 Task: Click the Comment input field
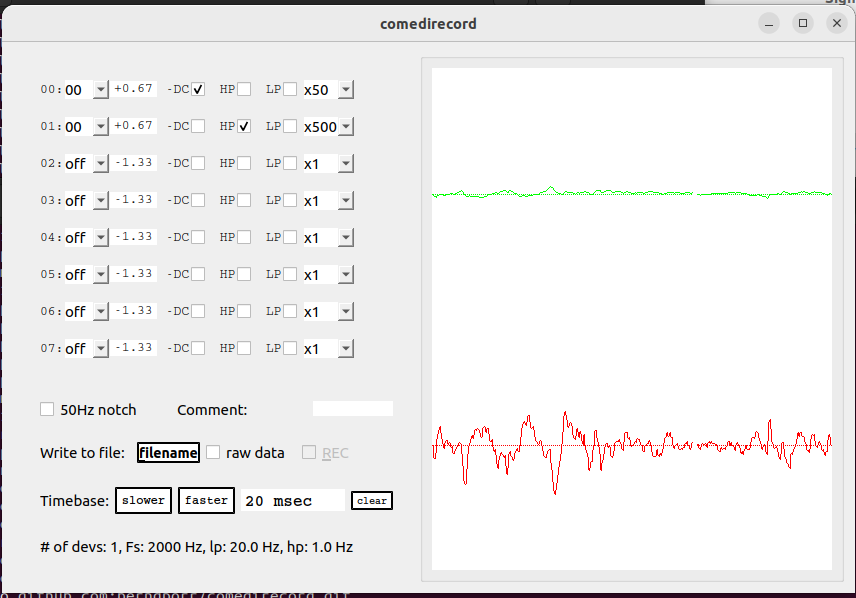point(353,408)
